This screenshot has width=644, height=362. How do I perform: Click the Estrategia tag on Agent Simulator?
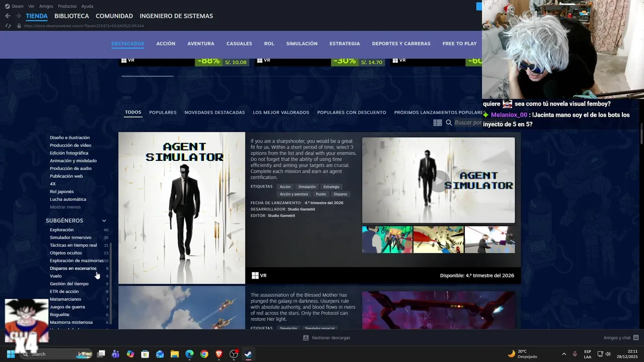coord(331,187)
